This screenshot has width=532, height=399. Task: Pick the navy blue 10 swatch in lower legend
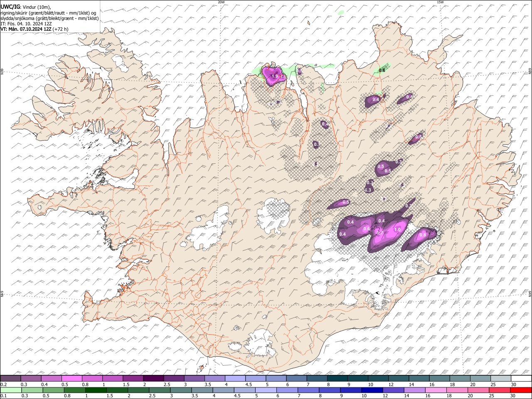tap(372, 390)
